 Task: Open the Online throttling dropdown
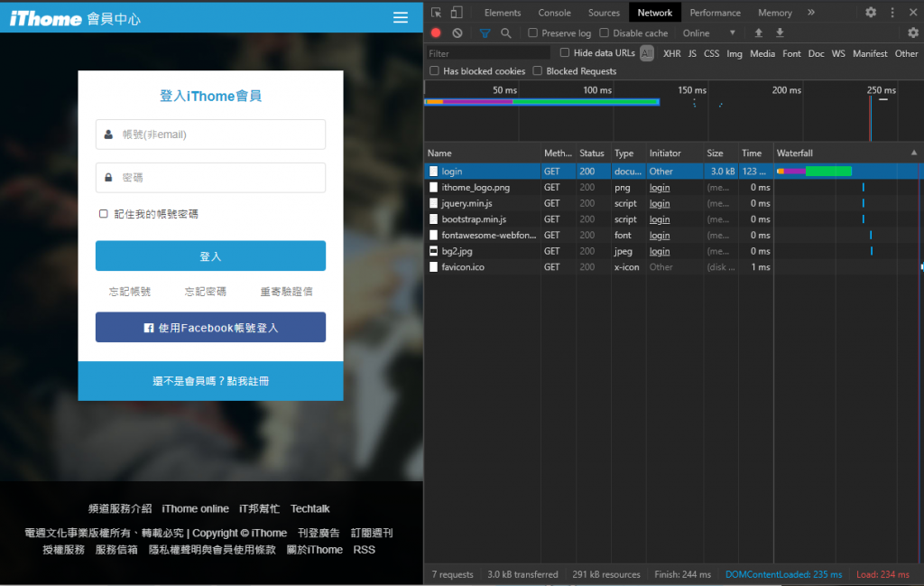click(709, 33)
